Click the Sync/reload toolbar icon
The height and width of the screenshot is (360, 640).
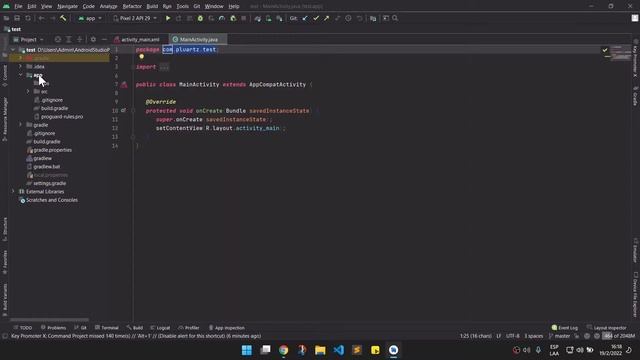[x=28, y=18]
